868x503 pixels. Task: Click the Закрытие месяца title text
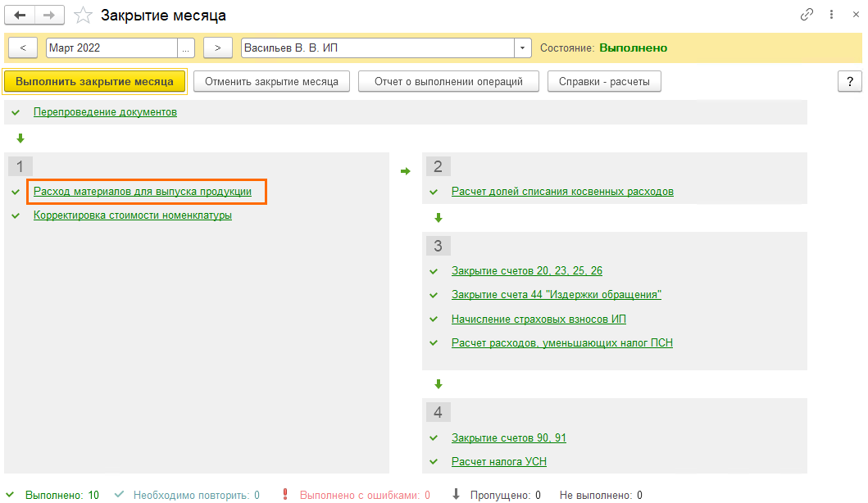163,16
